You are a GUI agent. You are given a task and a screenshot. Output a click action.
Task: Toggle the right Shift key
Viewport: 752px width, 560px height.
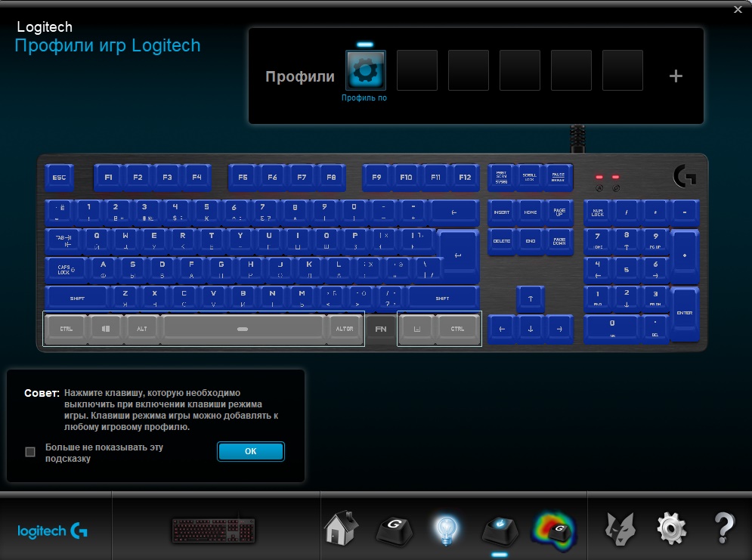pos(443,299)
